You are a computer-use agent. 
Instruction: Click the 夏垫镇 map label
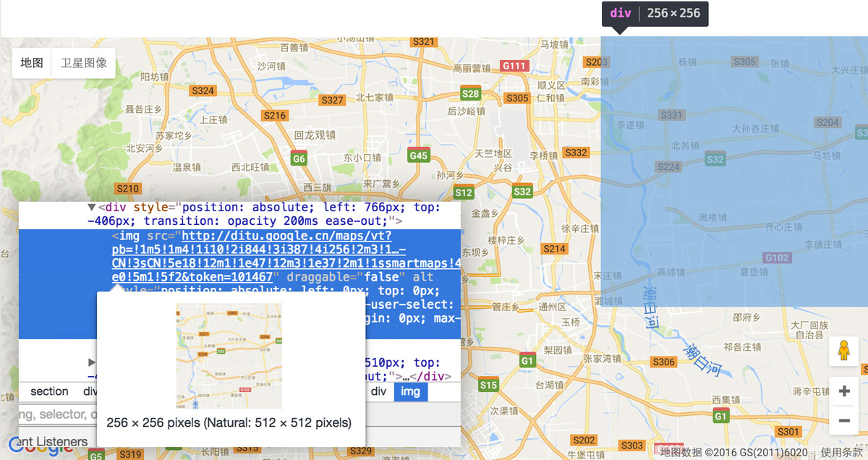(754, 273)
